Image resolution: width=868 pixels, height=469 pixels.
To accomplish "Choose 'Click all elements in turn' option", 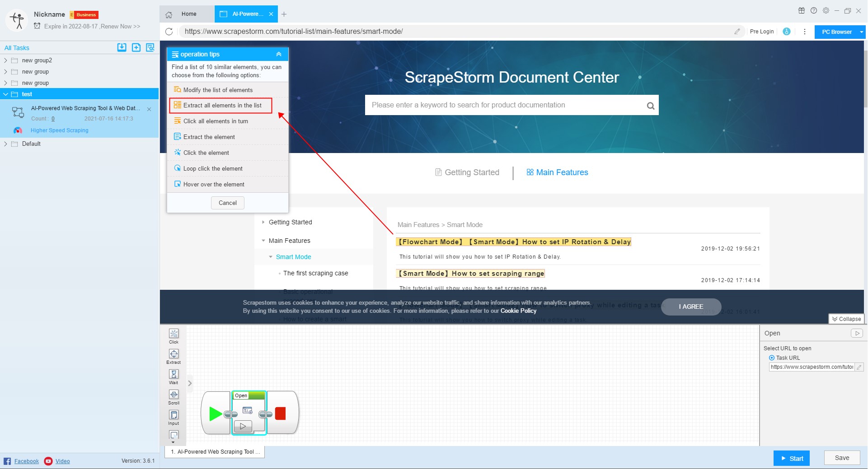I will pyautogui.click(x=215, y=121).
